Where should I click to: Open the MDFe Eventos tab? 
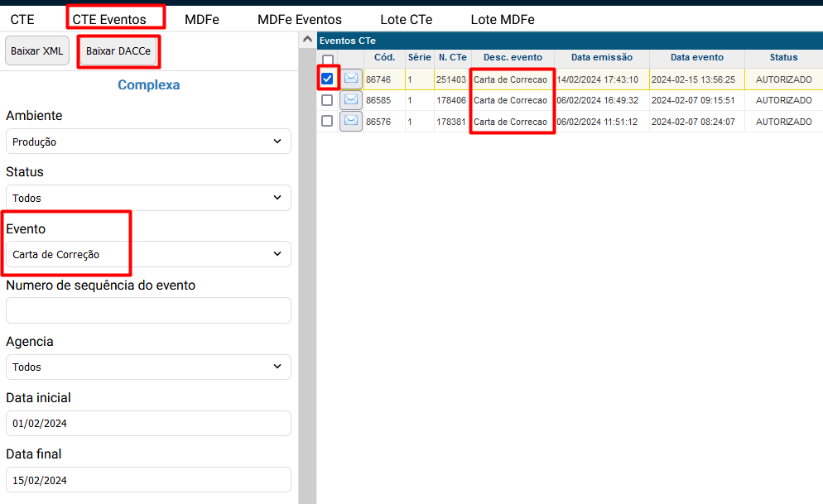(299, 19)
